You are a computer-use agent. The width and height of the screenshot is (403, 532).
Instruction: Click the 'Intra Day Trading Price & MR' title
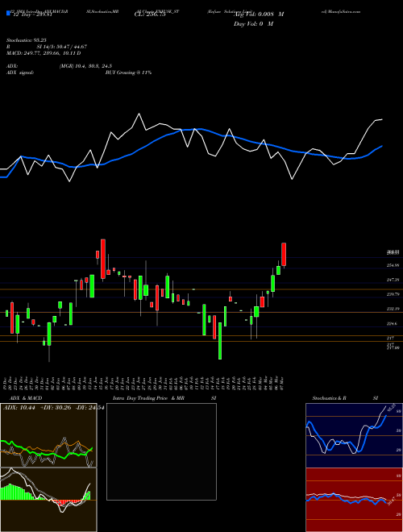[148, 398]
